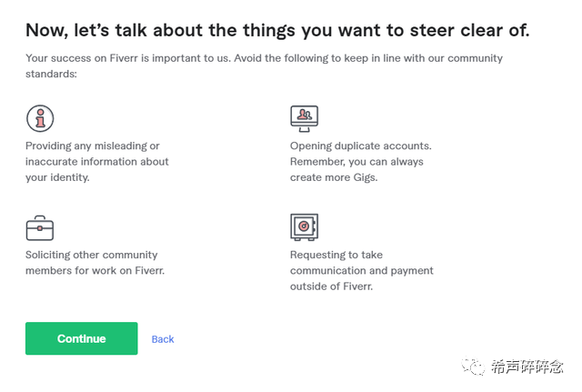The width and height of the screenshot is (582, 392).
Task: Select the "Requesting to take" text line
Action: pos(336,255)
